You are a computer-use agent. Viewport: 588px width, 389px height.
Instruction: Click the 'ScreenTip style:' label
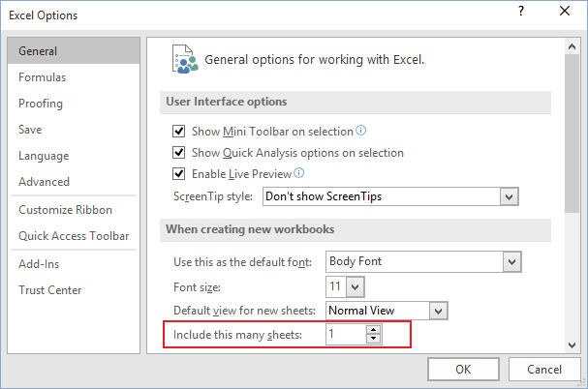[213, 196]
